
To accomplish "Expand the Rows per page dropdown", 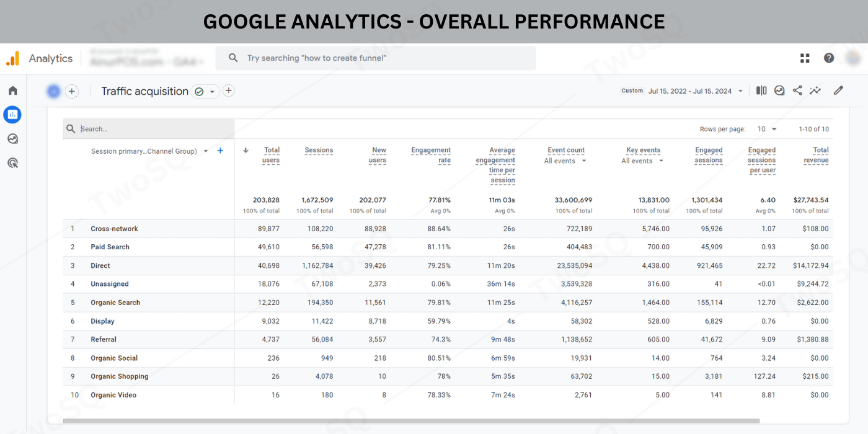I will (767, 129).
